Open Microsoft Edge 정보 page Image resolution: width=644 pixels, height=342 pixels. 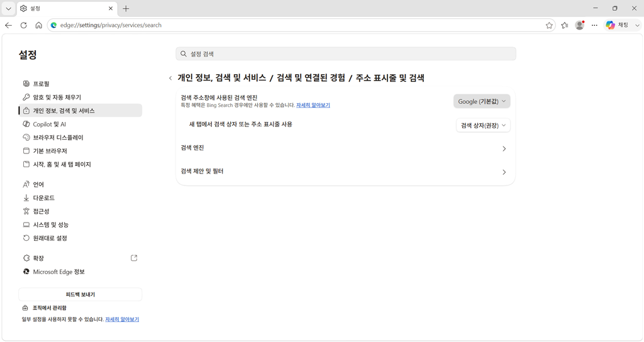click(80, 272)
